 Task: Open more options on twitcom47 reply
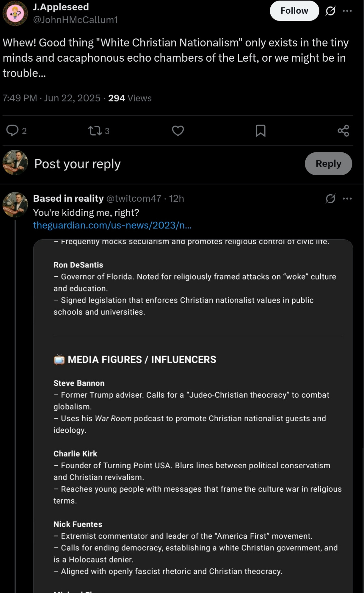point(347,198)
